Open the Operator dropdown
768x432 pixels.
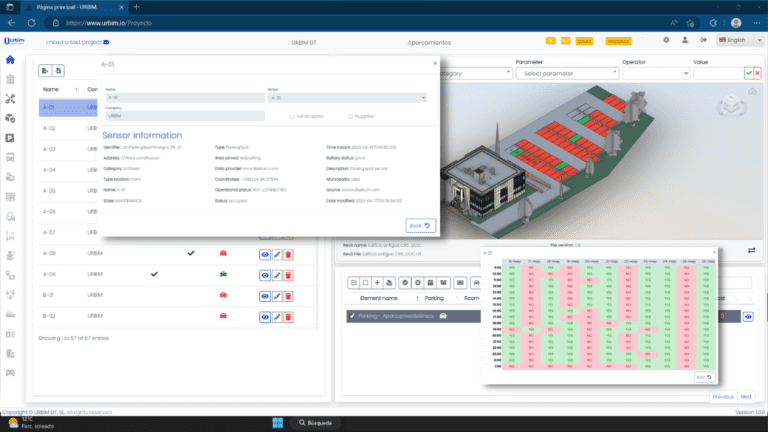[x=656, y=73]
